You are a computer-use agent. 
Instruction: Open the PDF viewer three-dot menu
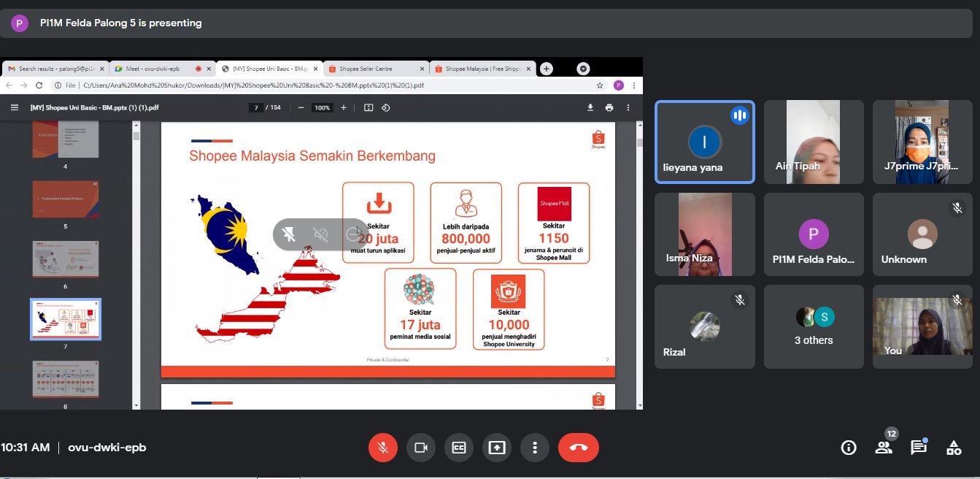point(628,107)
